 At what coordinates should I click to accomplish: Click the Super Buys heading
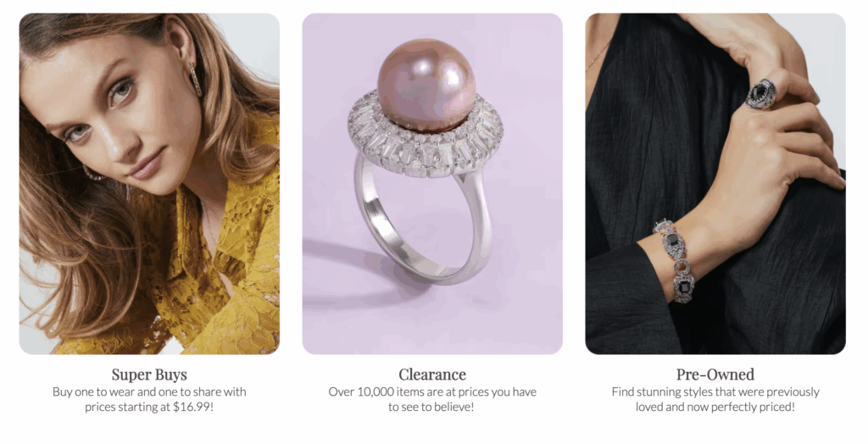pos(149,375)
